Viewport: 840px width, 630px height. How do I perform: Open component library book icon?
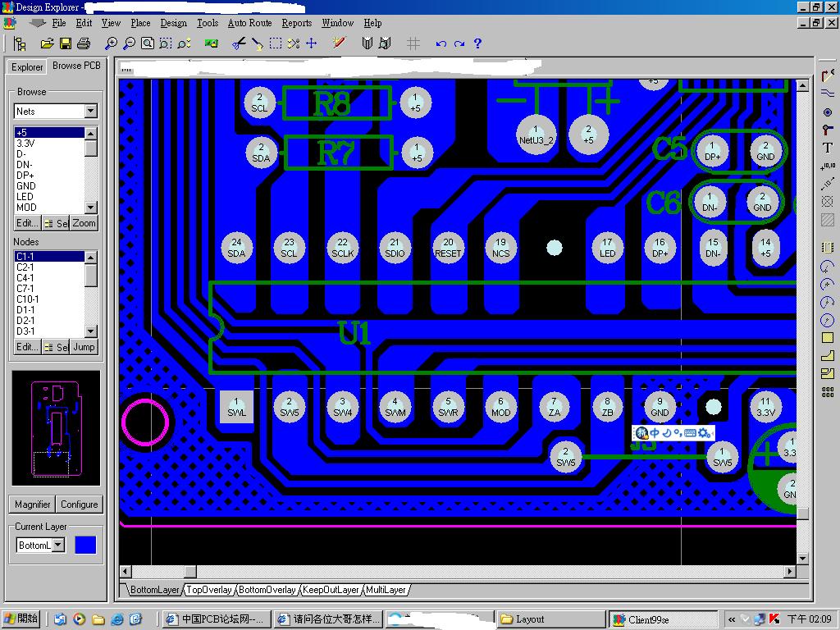(367, 43)
